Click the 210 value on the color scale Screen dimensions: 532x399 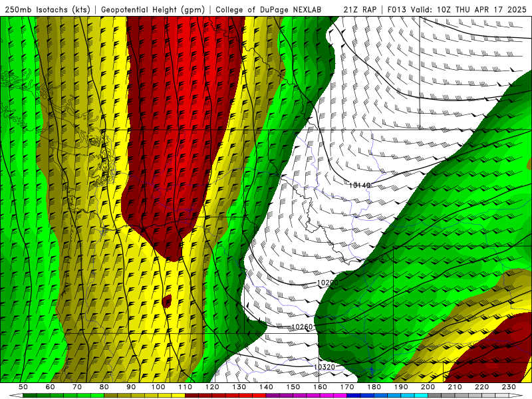(x=455, y=387)
